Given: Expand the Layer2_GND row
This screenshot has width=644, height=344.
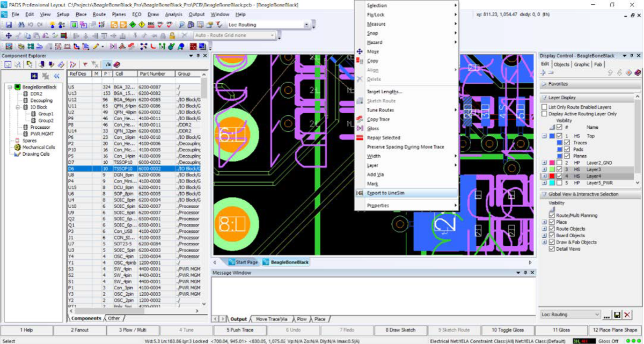Looking at the screenshot, I should pos(545,163).
